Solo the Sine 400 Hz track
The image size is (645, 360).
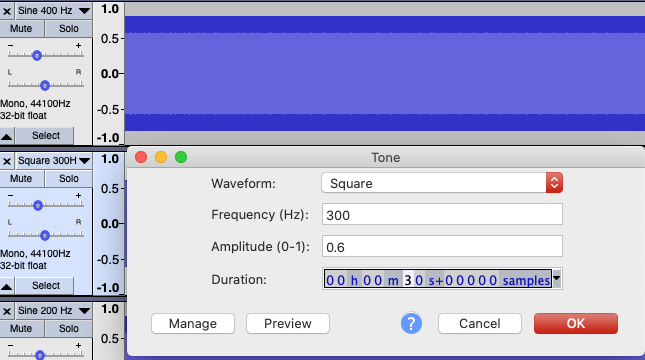[68, 28]
